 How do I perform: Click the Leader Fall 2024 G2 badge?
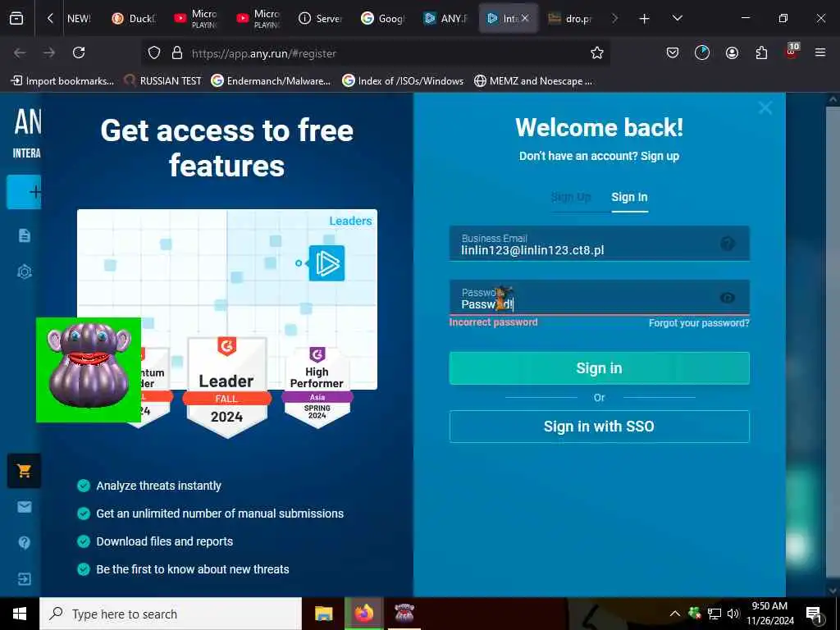point(226,387)
